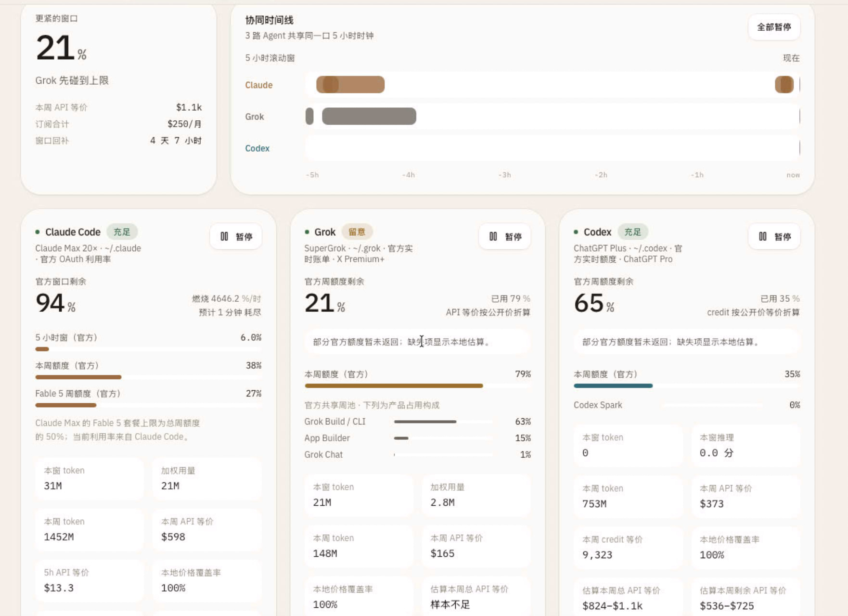Click the Codex Spark 0% row
This screenshot has height=616, width=848.
(x=687, y=405)
